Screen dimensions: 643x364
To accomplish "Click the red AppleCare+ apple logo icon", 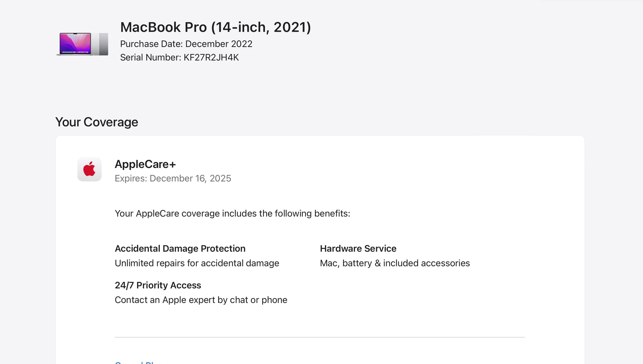I will click(89, 169).
